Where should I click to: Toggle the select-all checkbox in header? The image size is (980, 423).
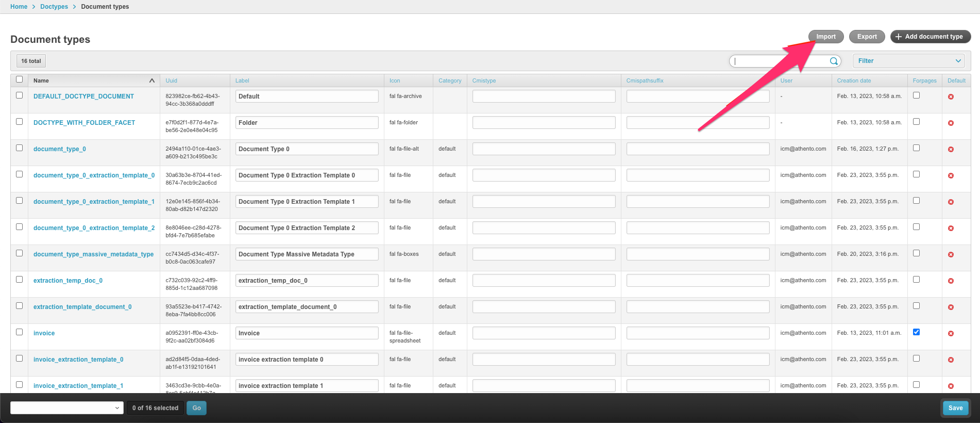pos(20,79)
